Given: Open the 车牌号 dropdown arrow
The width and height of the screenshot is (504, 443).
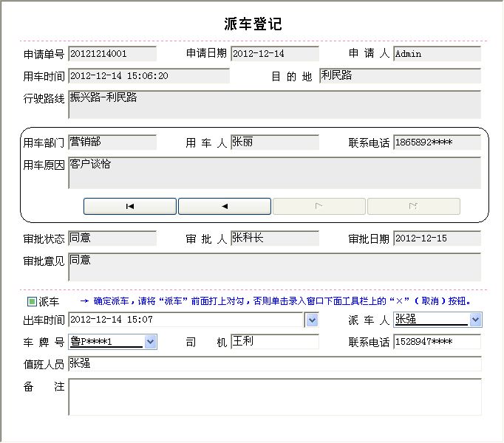Looking at the screenshot, I should click(150, 342).
